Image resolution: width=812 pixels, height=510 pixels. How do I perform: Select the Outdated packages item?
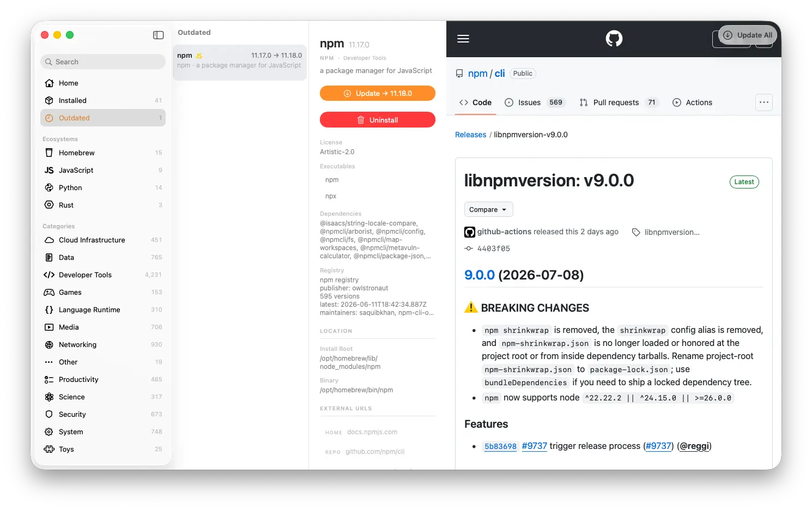[x=103, y=118]
